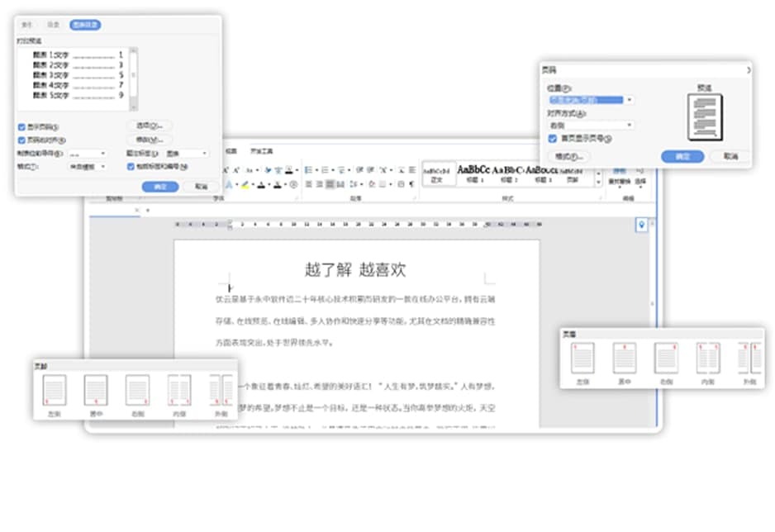Click the center alignment icon
This screenshot has height=532, width=775.
pyautogui.click(x=319, y=184)
